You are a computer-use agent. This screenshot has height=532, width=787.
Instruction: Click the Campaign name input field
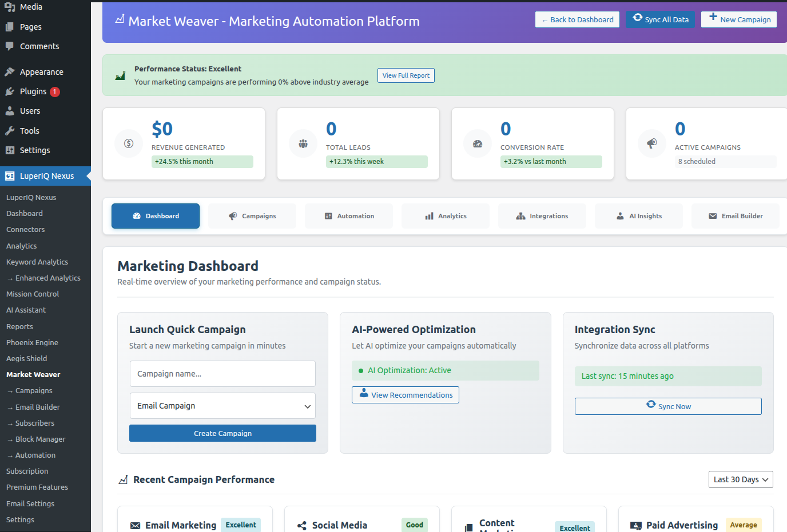(222, 374)
